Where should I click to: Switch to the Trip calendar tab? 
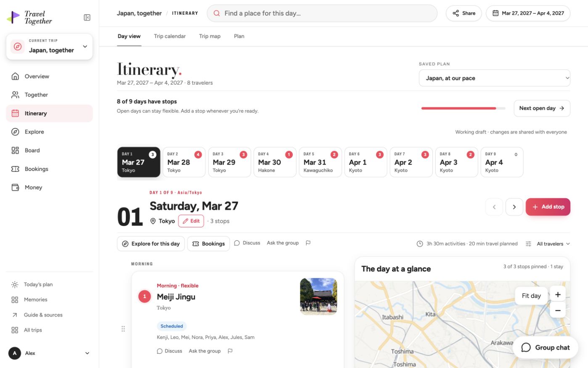point(170,36)
